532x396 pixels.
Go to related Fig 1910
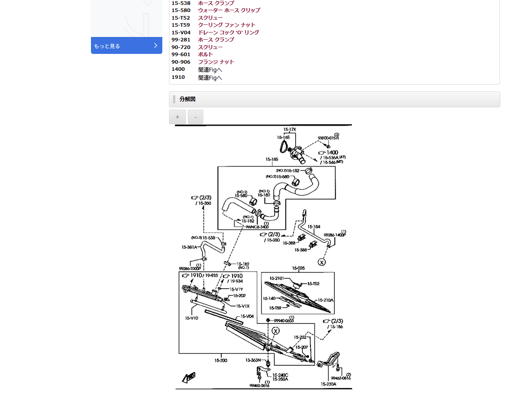click(x=210, y=78)
